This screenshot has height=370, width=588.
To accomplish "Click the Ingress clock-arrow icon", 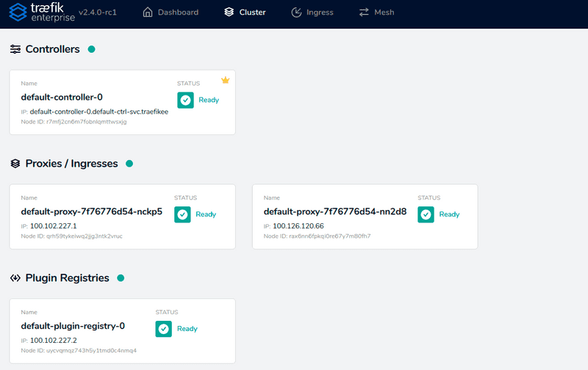I will point(296,12).
